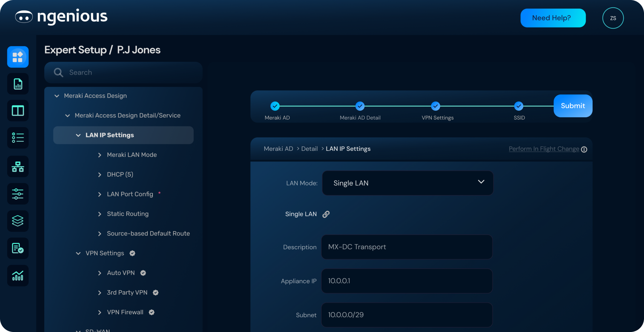Open the report document icon in sidebar
Viewport: 644px width, 332px height.
coord(18,84)
